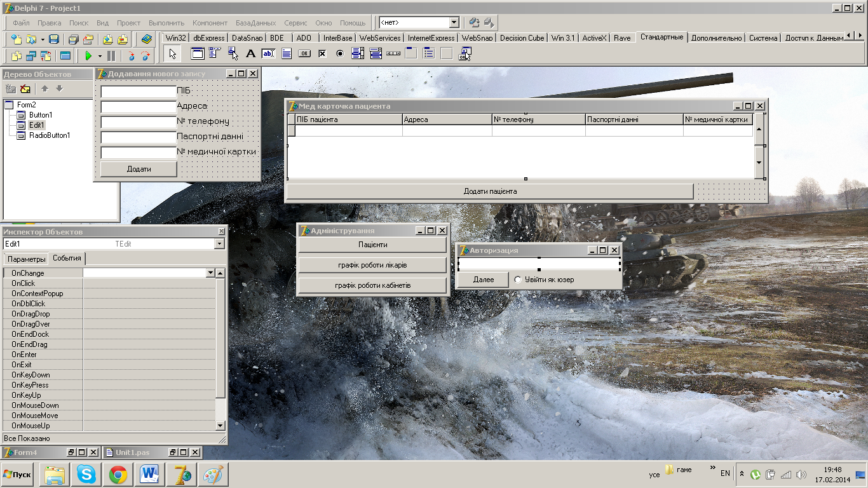The width and height of the screenshot is (868, 488).
Task: Choose the Button (OK) component from palette
Action: [x=304, y=54]
